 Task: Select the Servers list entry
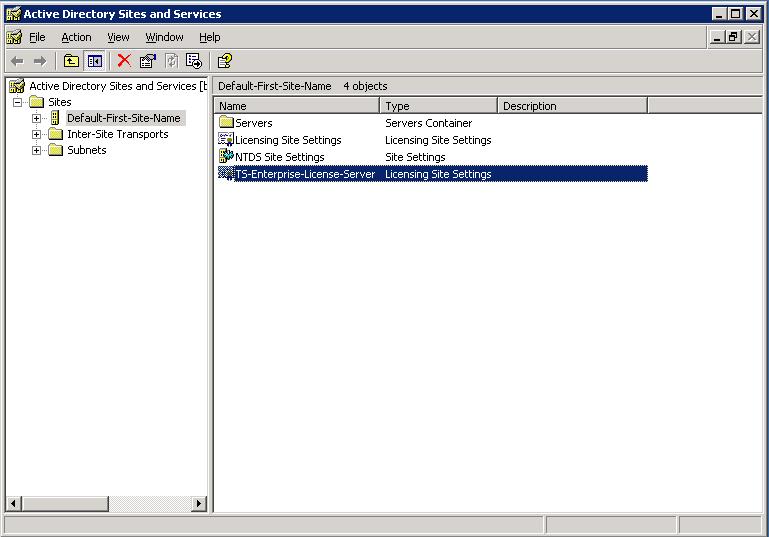pos(254,123)
